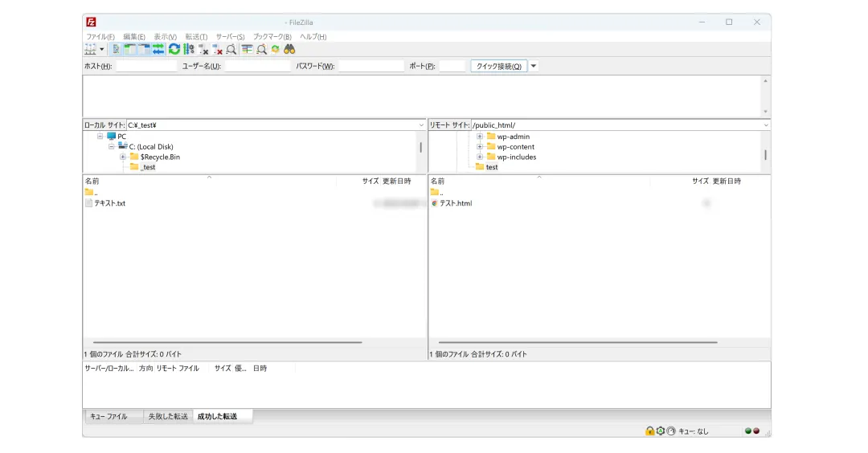Open the サーバー(S) menu
868x453 pixels.
231,36
